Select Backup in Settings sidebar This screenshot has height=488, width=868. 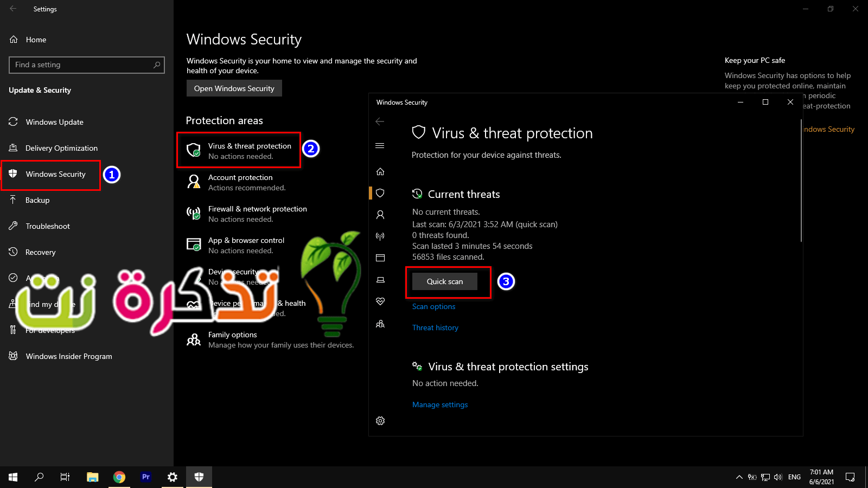87,200
